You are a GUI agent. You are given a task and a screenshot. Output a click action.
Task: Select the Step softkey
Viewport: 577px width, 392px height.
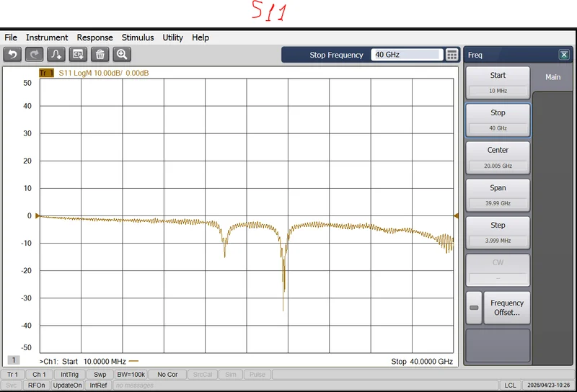tap(498, 233)
